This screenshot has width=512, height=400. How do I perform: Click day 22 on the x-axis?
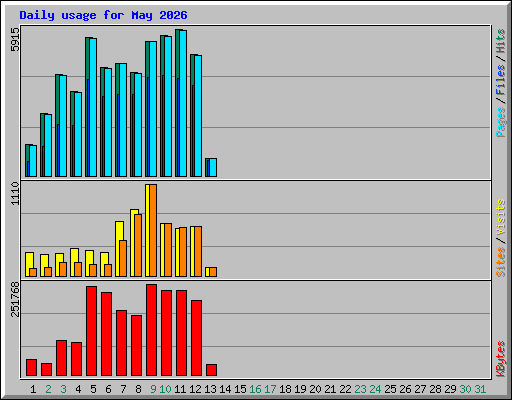345,389
